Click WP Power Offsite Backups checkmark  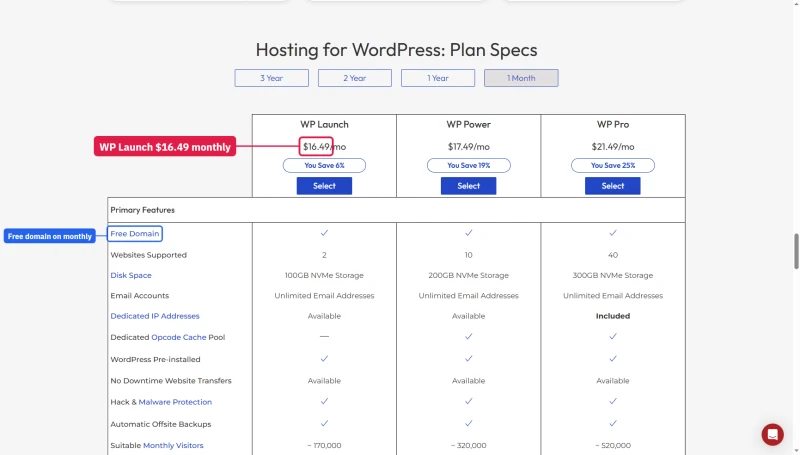coord(468,423)
